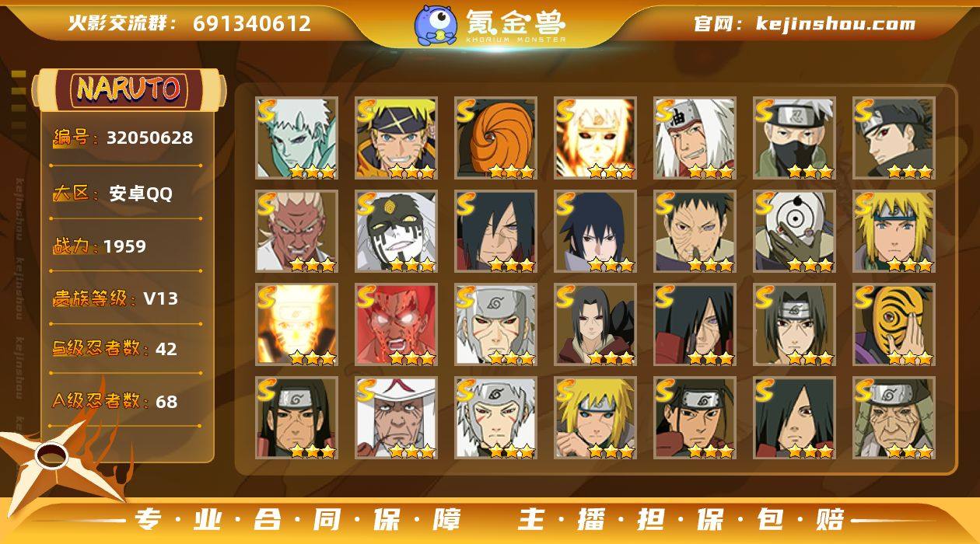Viewport: 980px width, 544px height.
Task: Select the yellow-and-black masked Tobi portrait
Action: click(894, 324)
